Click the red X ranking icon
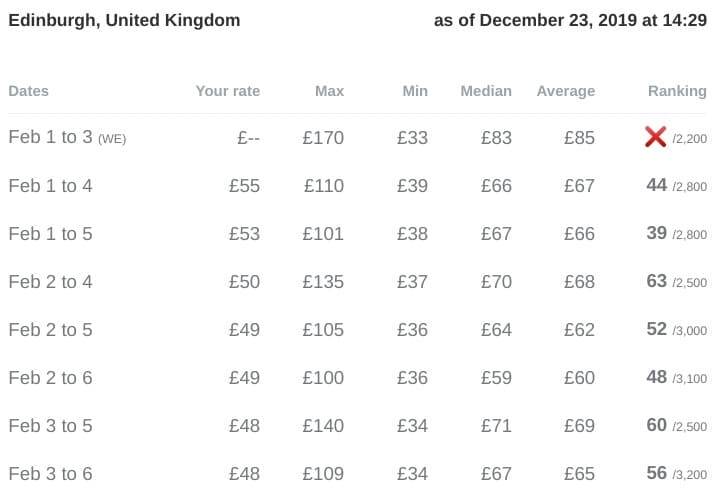715x493 pixels. [656, 138]
